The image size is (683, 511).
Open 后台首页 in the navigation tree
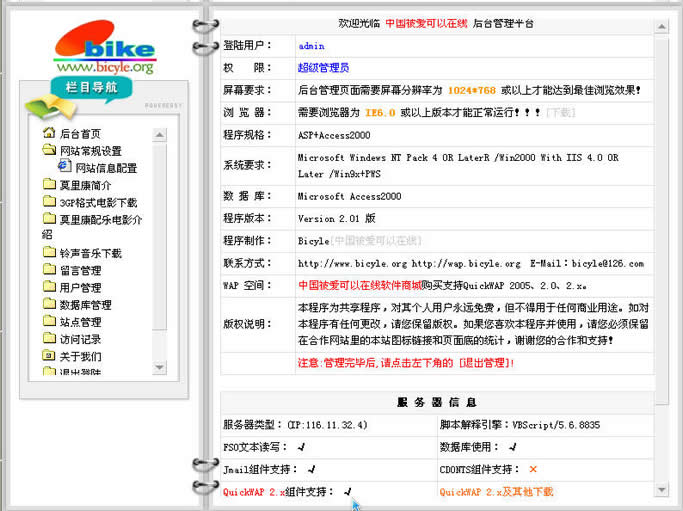[x=80, y=134]
